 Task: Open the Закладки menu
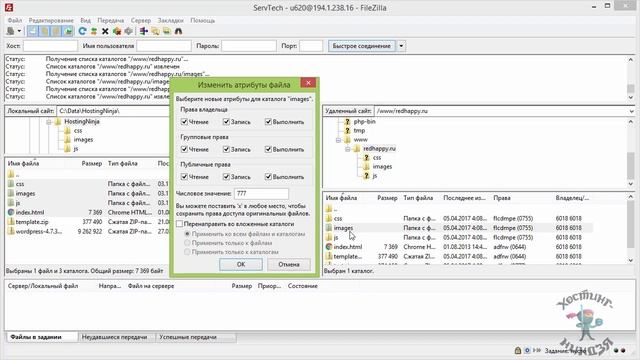(171, 20)
